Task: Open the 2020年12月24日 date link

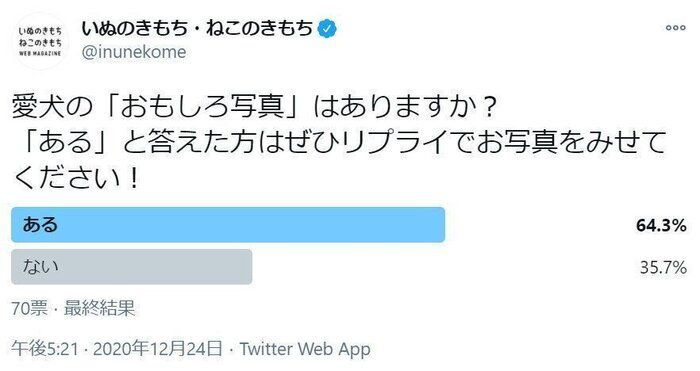Action: 158,349
